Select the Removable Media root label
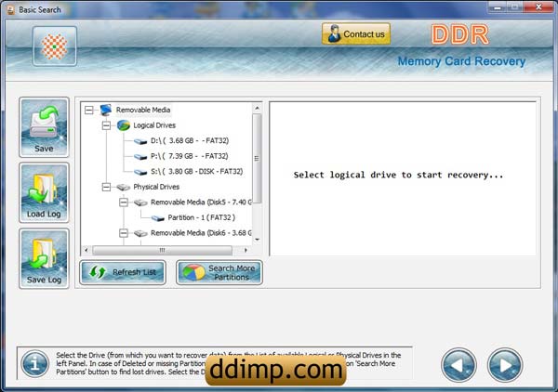The image size is (558, 392). click(143, 110)
